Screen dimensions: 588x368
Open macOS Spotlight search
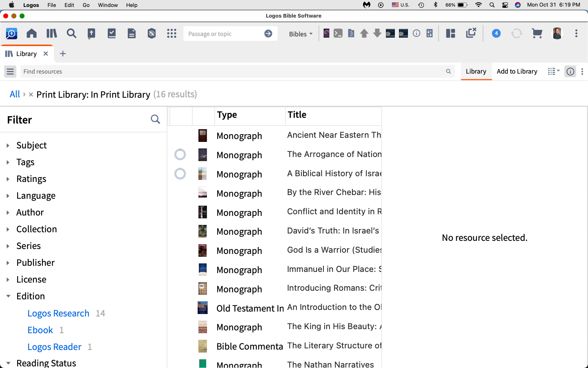pos(492,5)
